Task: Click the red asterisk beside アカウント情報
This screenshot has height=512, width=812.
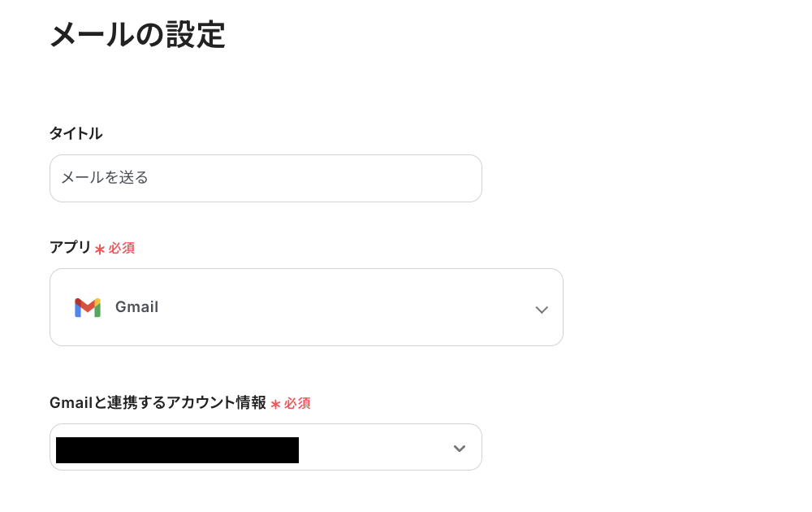Action: tap(276, 404)
